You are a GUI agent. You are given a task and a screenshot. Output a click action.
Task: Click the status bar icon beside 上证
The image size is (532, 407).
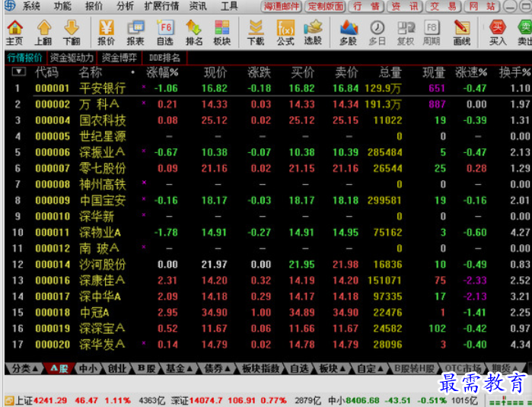click(9, 401)
